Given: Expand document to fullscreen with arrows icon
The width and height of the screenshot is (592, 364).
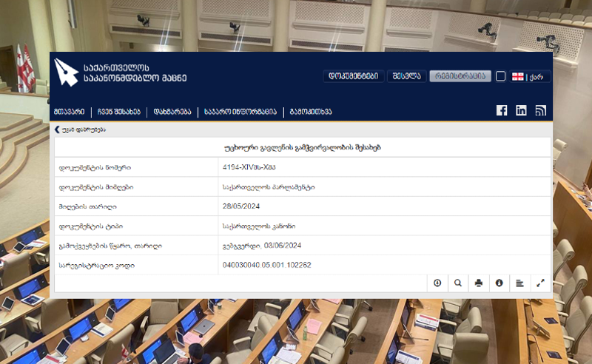Looking at the screenshot, I should (540, 283).
